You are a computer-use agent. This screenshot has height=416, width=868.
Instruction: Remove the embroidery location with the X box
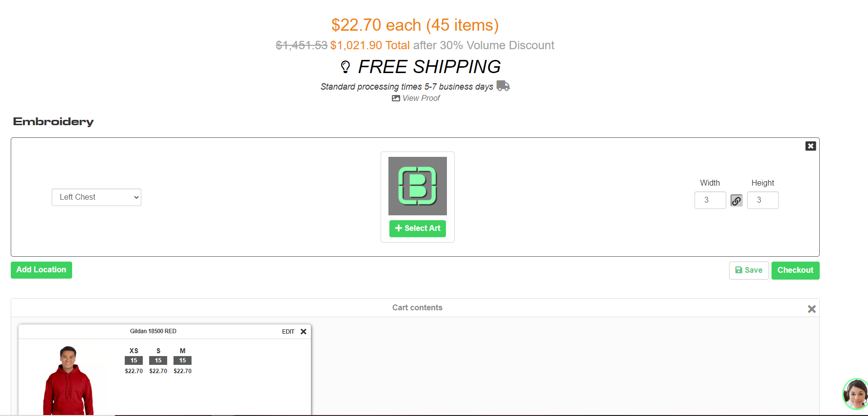point(810,146)
